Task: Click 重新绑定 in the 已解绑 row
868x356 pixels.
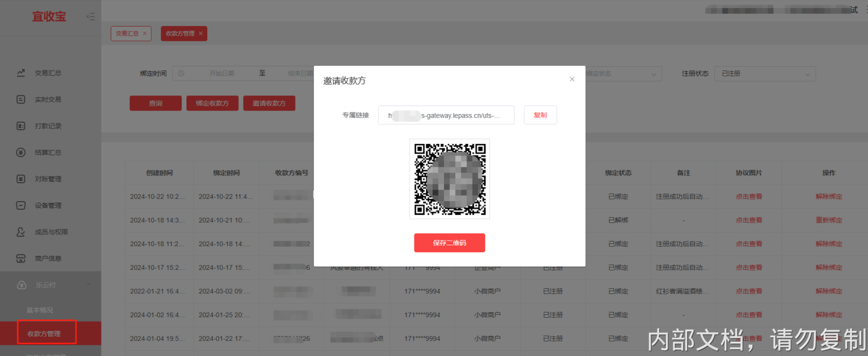Action: (829, 220)
